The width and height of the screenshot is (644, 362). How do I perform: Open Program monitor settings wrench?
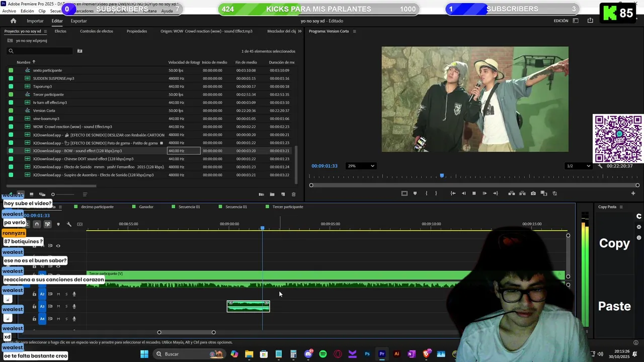(600, 166)
